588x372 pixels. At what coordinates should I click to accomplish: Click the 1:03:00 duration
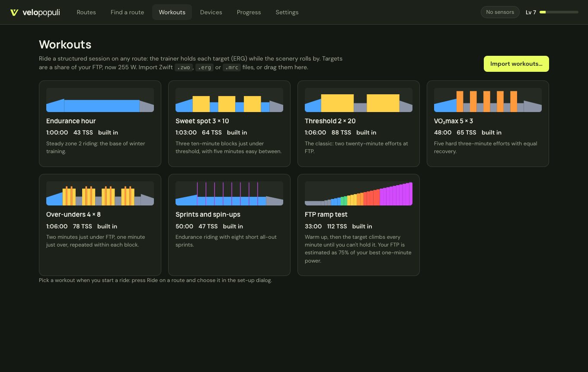[186, 132]
